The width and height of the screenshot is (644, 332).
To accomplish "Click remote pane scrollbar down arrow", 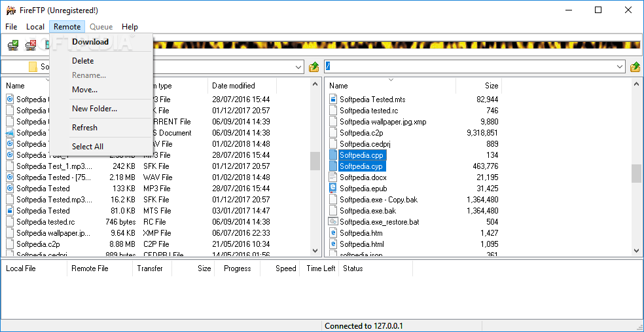I will coord(636,250).
